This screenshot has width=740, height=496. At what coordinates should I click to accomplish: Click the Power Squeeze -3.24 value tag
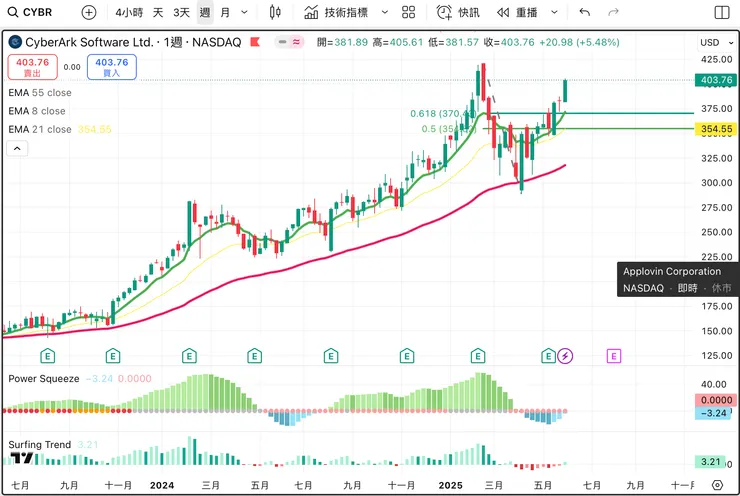pos(713,413)
